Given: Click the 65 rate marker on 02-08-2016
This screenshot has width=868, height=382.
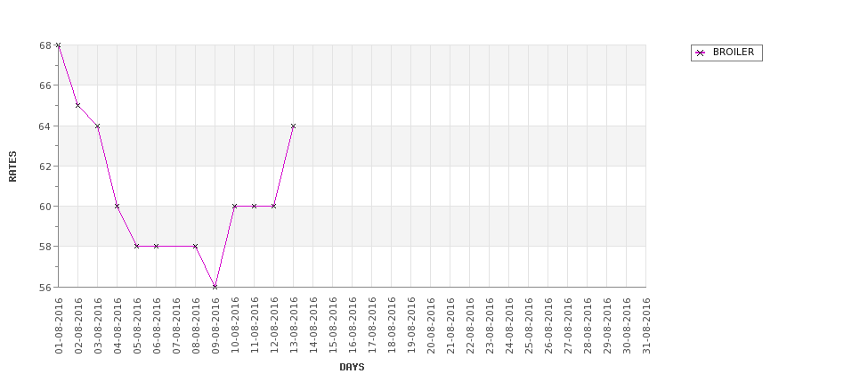Looking at the screenshot, I should click(x=77, y=105).
